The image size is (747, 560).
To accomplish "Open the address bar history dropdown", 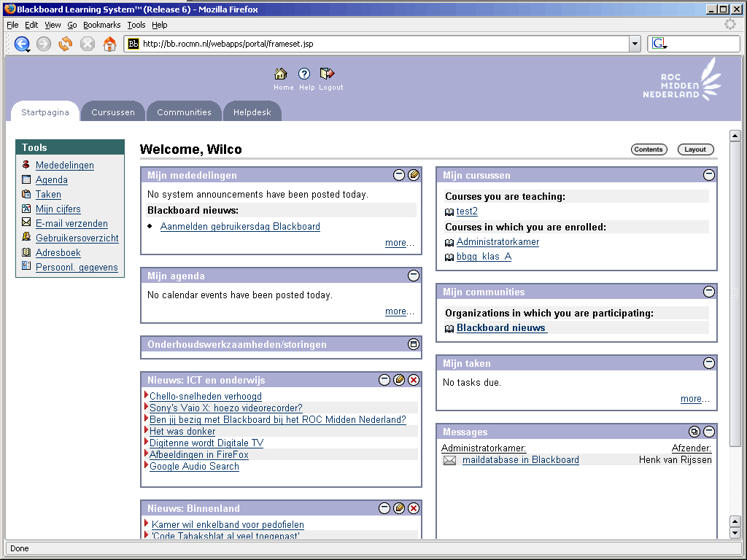I will coord(635,44).
